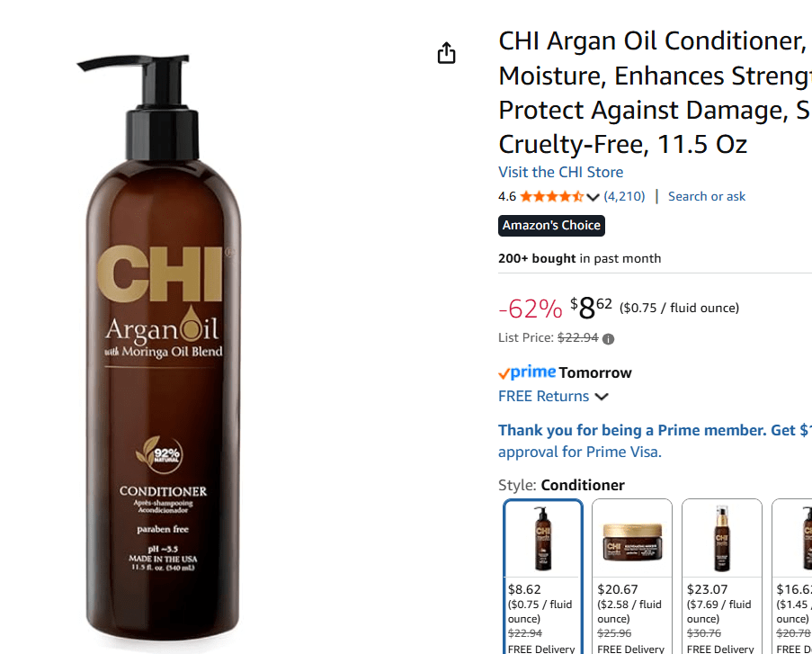Click the $8.62 price display

[x=591, y=308]
